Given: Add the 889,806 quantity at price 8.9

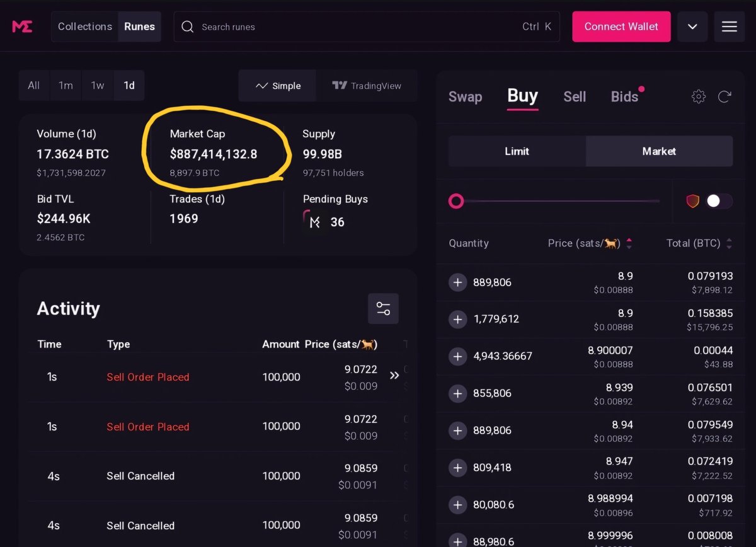Looking at the screenshot, I should click(x=457, y=282).
